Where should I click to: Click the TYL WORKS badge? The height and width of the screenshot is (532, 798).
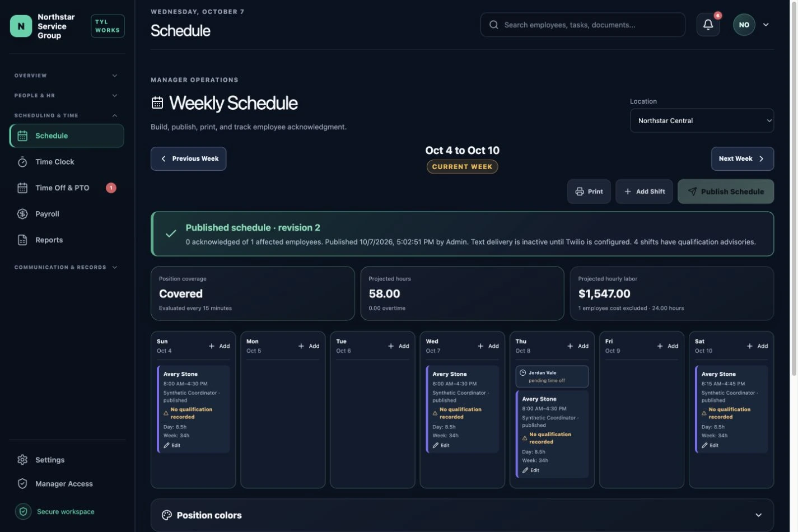(x=108, y=26)
